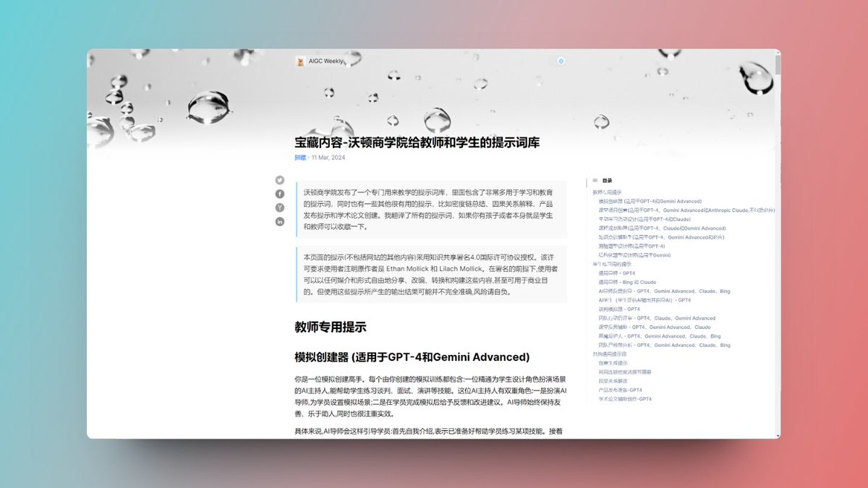This screenshot has width=868, height=488.
Task: Click the snowflake icon in the header
Action: coord(561,61)
